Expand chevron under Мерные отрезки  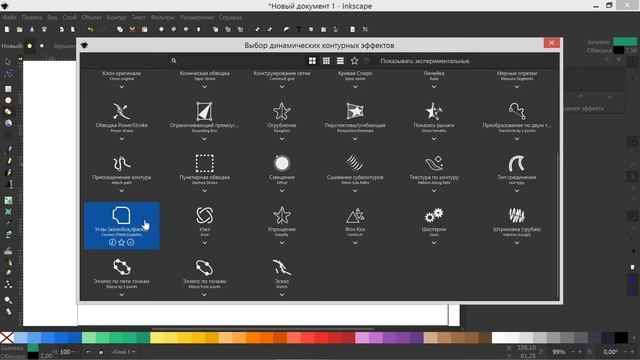point(517,87)
